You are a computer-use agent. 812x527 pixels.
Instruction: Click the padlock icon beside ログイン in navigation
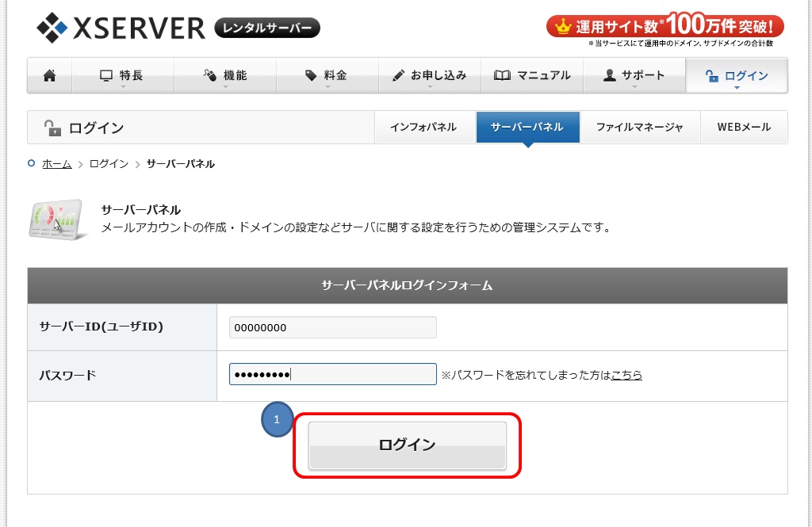[711, 76]
